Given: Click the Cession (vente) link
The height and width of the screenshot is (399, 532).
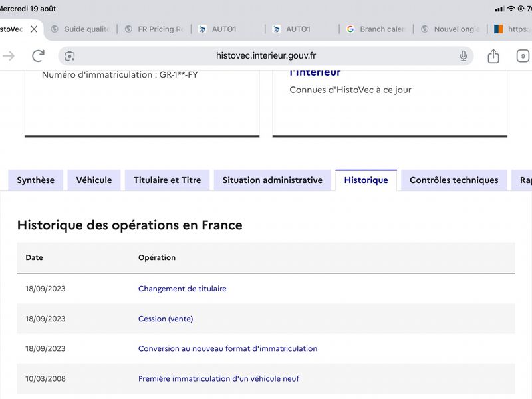Looking at the screenshot, I should point(166,319).
